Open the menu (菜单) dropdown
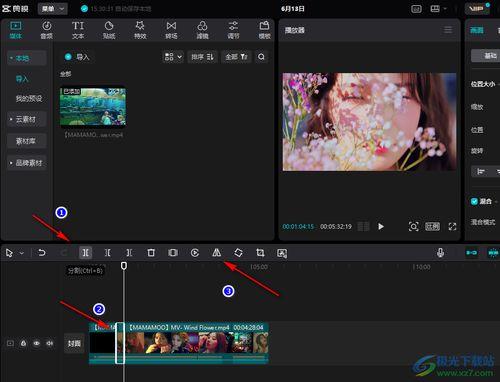The image size is (500, 382). click(53, 9)
